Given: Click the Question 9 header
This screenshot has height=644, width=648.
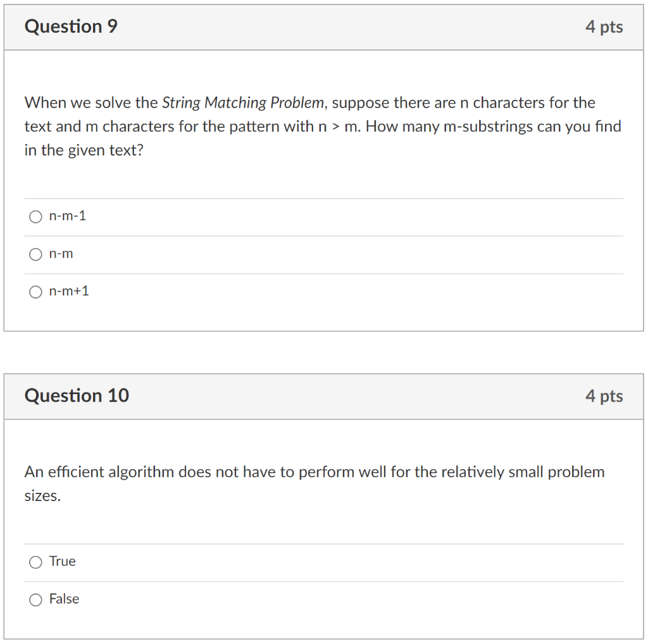Looking at the screenshot, I should click(70, 27).
